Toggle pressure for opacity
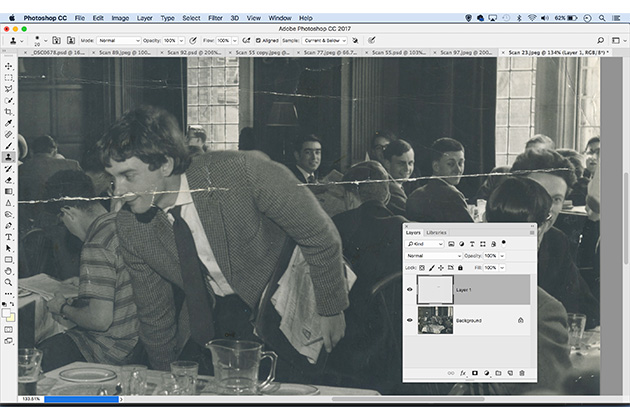 (x=193, y=40)
